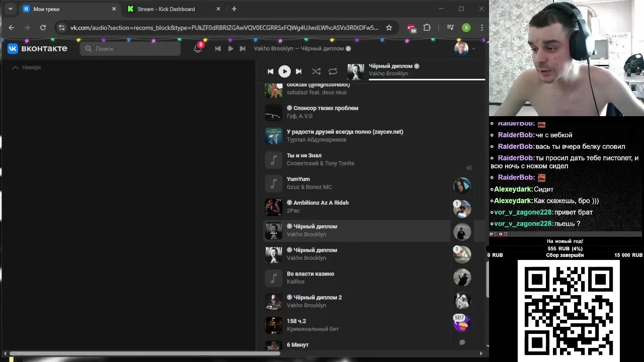Image resolution: width=644 pixels, height=362 pixels.
Task: Open the notifications bell with 8 badge
Action: point(198,48)
